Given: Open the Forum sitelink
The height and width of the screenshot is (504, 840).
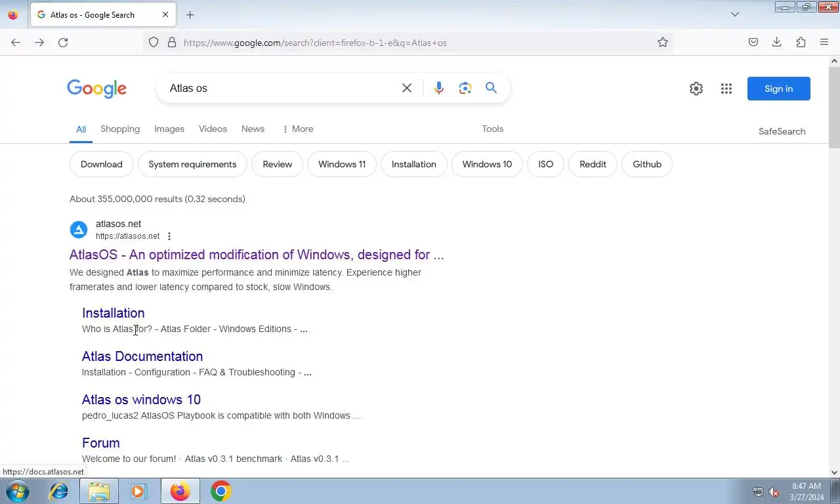Looking at the screenshot, I should pos(100,443).
